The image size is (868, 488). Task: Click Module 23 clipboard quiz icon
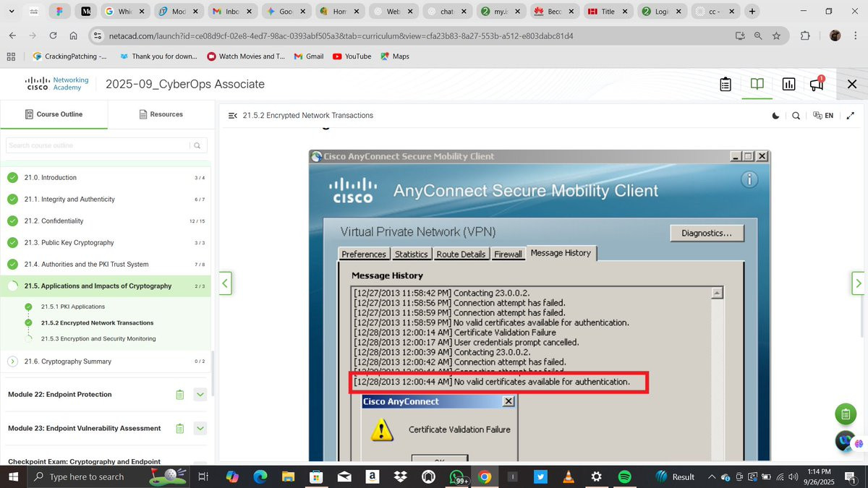coord(179,429)
